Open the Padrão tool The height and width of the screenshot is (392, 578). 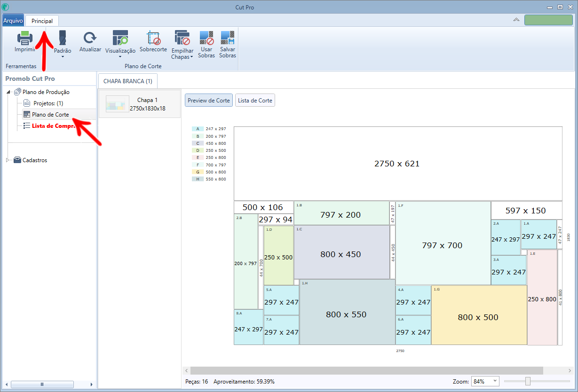click(x=63, y=43)
